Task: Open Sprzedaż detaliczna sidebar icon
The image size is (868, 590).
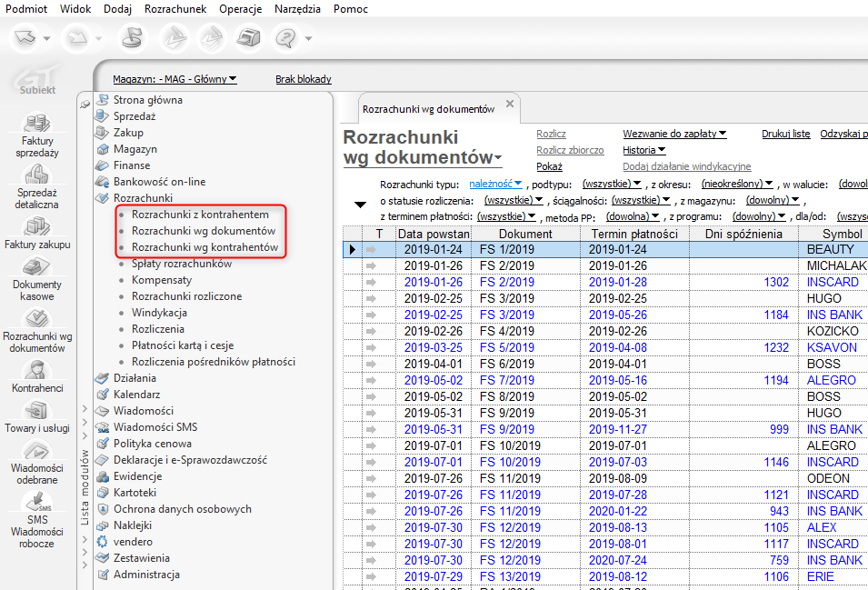Action: [36, 175]
